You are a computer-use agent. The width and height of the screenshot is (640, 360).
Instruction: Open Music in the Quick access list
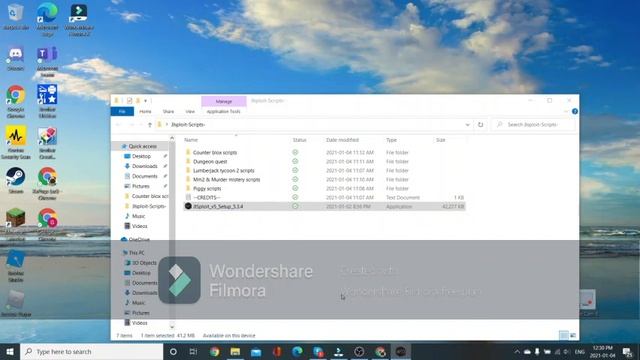point(138,216)
